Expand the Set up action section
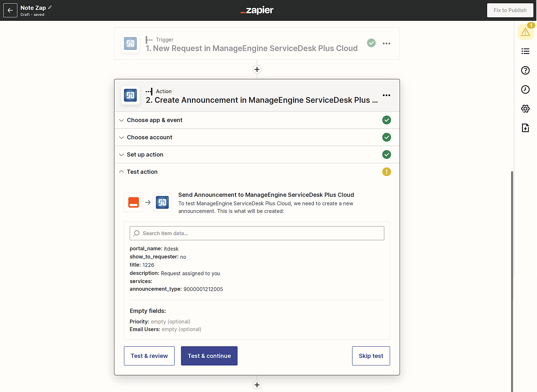The height and width of the screenshot is (392, 537). coord(145,155)
